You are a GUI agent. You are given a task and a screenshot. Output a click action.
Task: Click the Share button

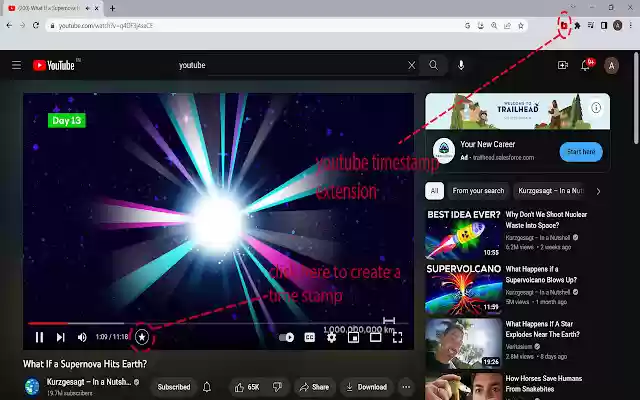(x=314, y=387)
